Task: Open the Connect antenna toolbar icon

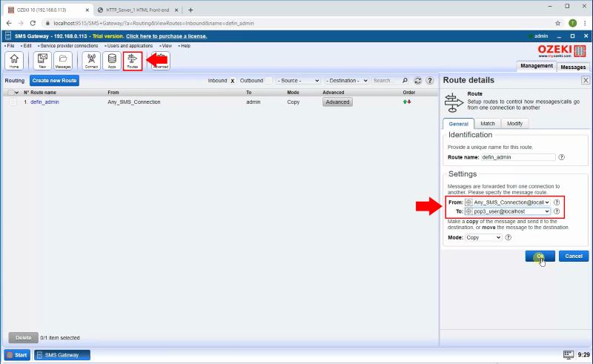Action: tap(91, 61)
